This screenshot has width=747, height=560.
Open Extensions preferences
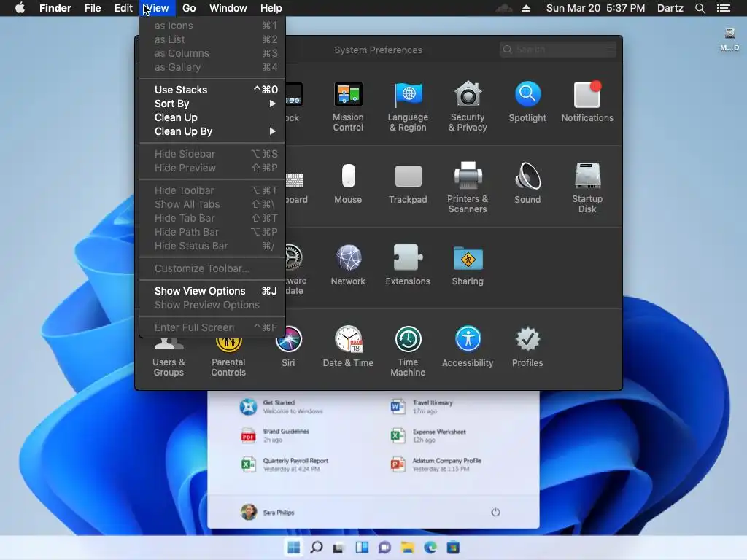click(408, 265)
